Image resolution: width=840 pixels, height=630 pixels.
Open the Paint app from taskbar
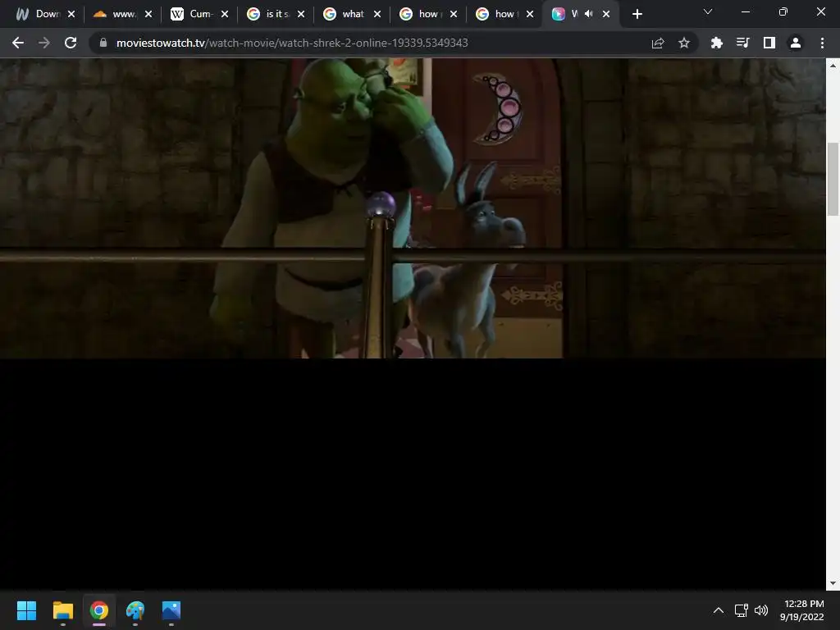tap(135, 610)
